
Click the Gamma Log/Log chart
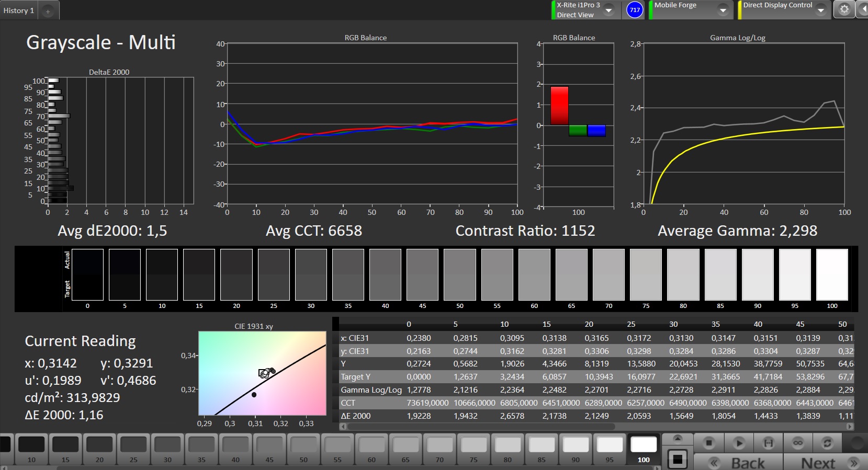point(744,124)
